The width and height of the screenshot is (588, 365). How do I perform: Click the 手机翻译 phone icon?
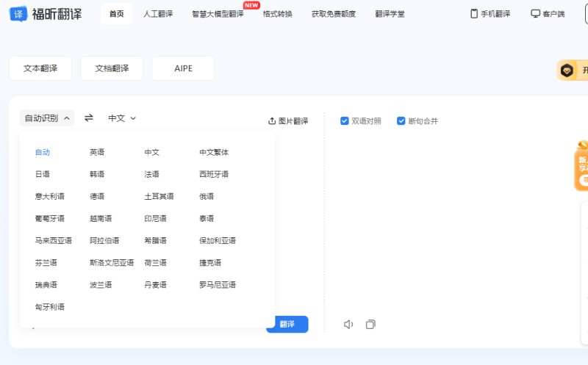(x=474, y=14)
